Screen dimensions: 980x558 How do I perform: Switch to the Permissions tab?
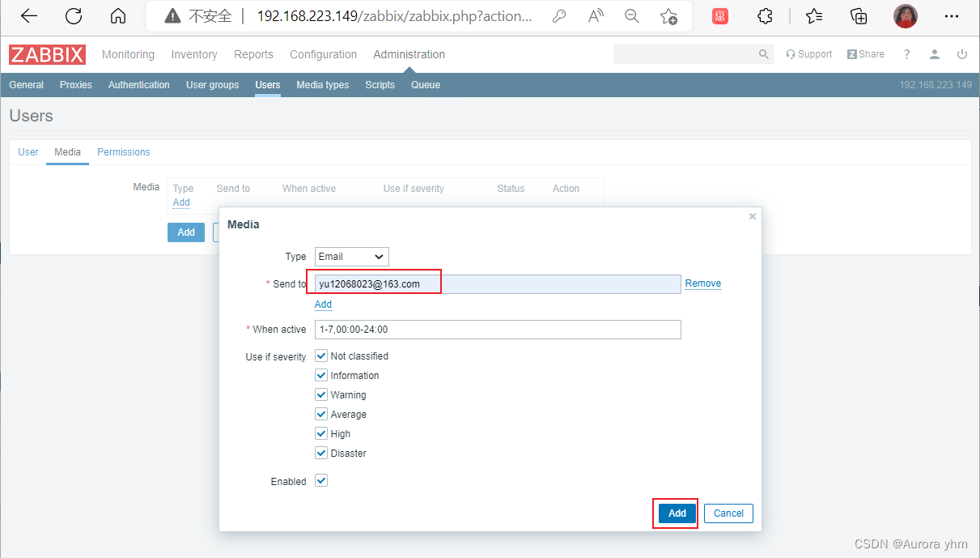[x=124, y=152]
